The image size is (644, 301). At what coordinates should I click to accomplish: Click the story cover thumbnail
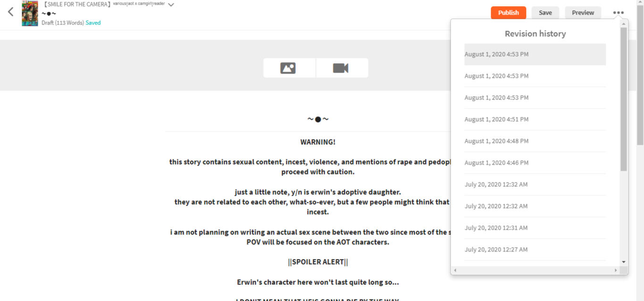[30, 13]
